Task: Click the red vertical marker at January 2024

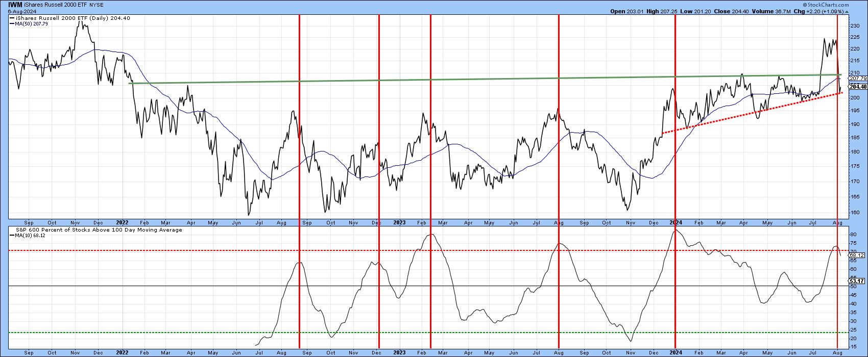Action: [676, 181]
